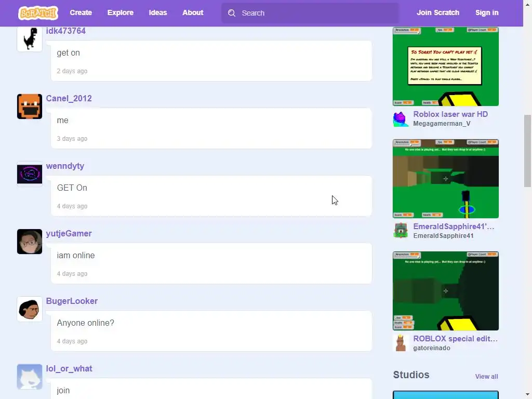Open wenndyty's avatar image
532x399 pixels.
pos(30,174)
